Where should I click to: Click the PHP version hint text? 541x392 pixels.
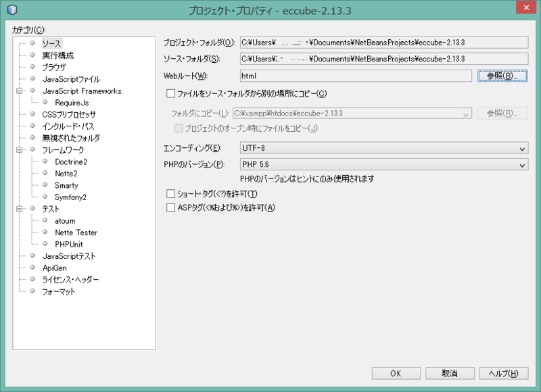tap(307, 178)
